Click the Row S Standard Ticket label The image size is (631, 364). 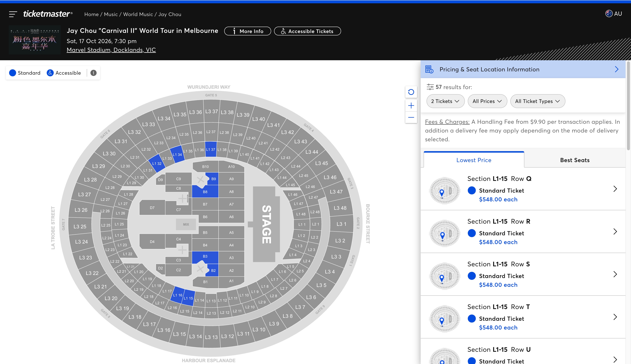tap(501, 276)
